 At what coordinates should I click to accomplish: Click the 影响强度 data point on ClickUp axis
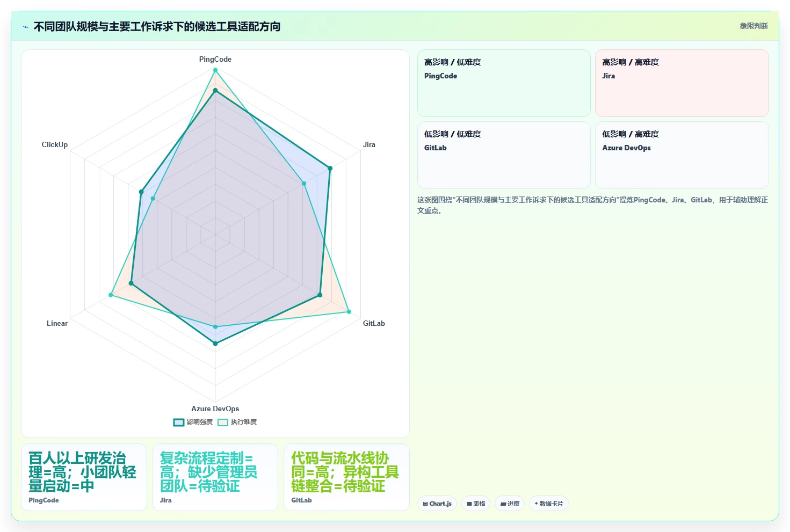[141, 192]
